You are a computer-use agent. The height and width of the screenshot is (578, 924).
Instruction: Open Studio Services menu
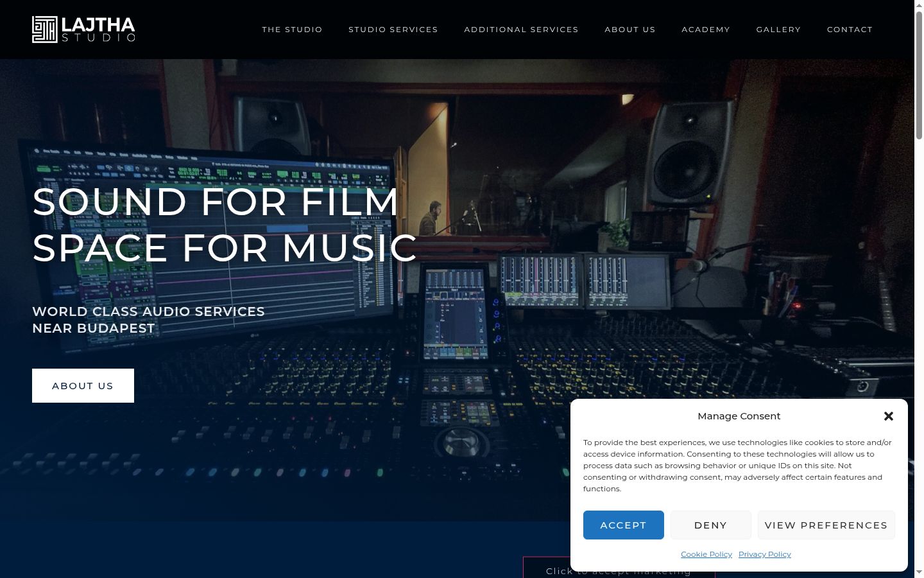point(393,30)
